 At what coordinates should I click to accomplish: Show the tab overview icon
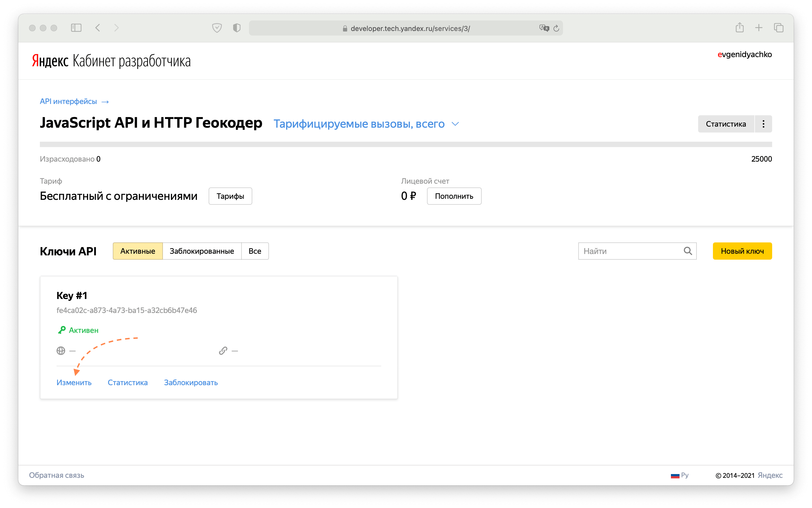pyautogui.click(x=779, y=28)
